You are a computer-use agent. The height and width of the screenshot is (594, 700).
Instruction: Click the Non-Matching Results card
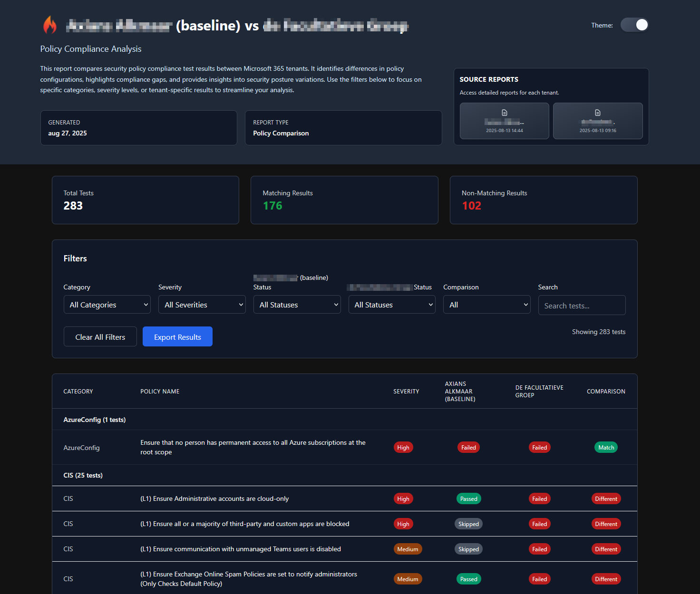[543, 200]
